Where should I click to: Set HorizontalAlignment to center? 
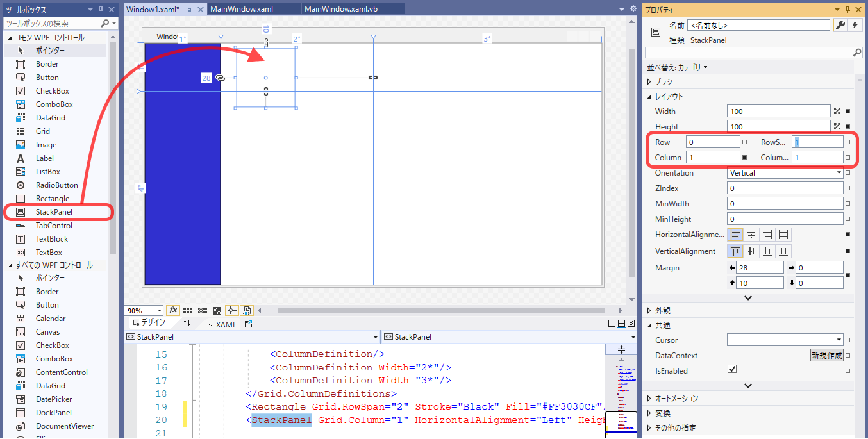[x=750, y=235]
